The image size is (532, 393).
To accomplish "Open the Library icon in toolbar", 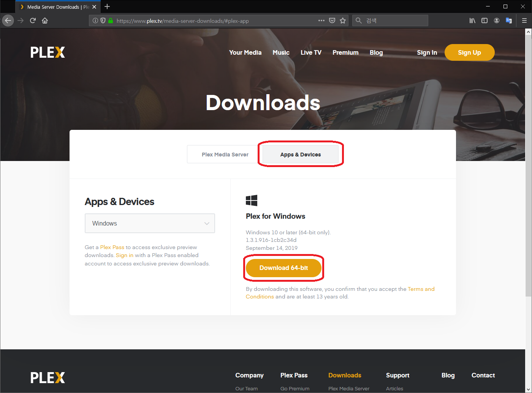I will [472, 21].
